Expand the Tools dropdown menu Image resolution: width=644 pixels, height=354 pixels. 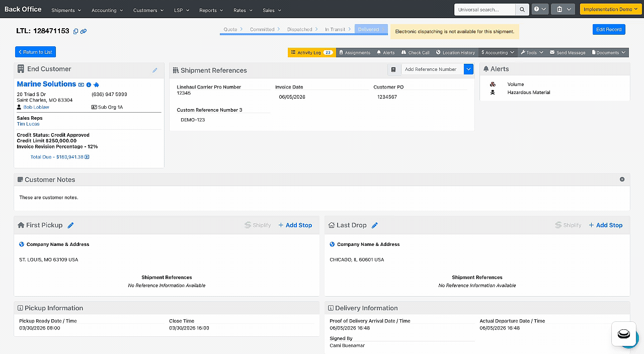pyautogui.click(x=532, y=52)
